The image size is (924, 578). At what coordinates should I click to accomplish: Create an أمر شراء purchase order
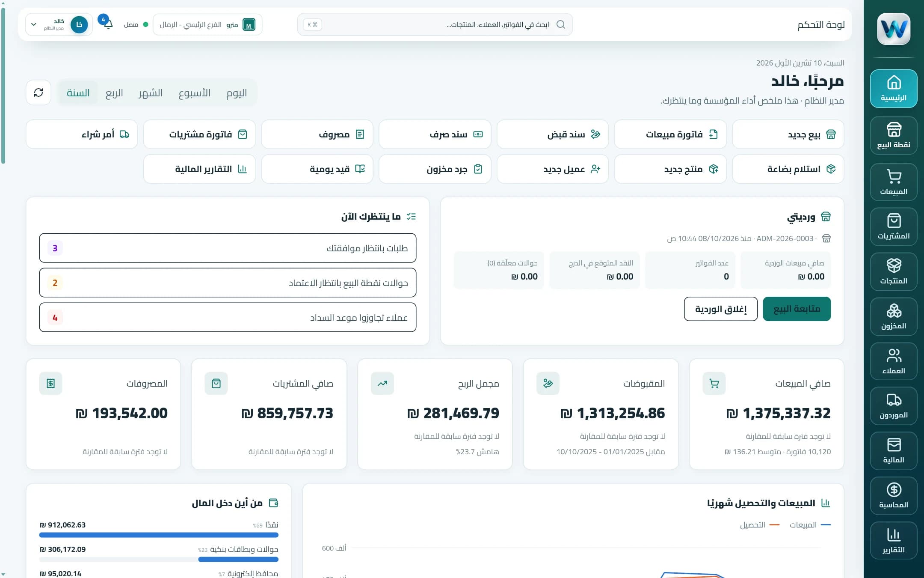82,134
